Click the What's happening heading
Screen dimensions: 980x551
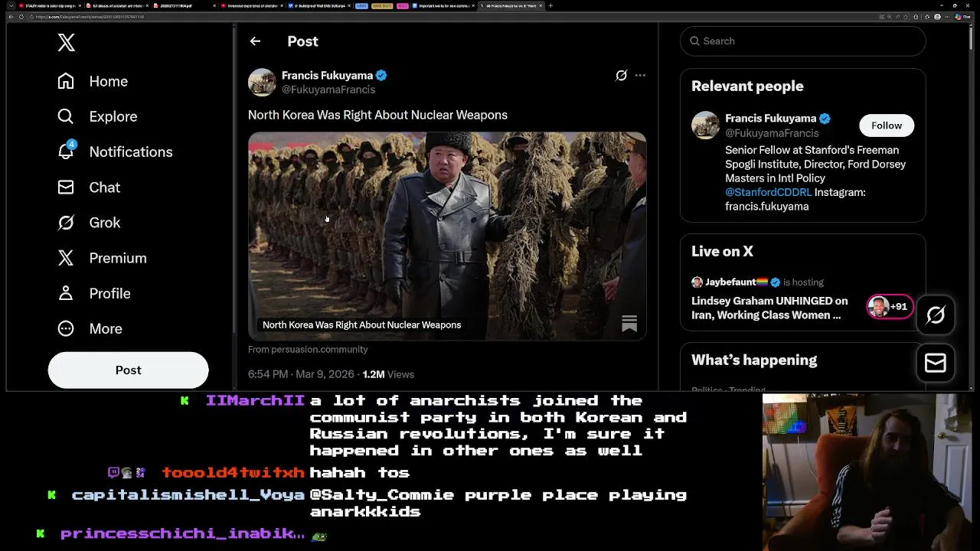pyautogui.click(x=754, y=360)
